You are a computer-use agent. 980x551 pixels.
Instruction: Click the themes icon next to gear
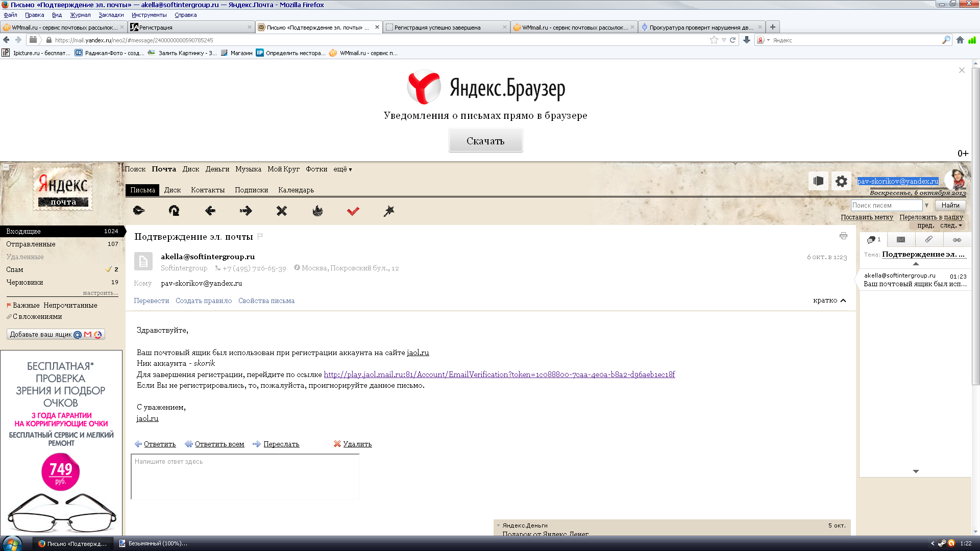819,181
